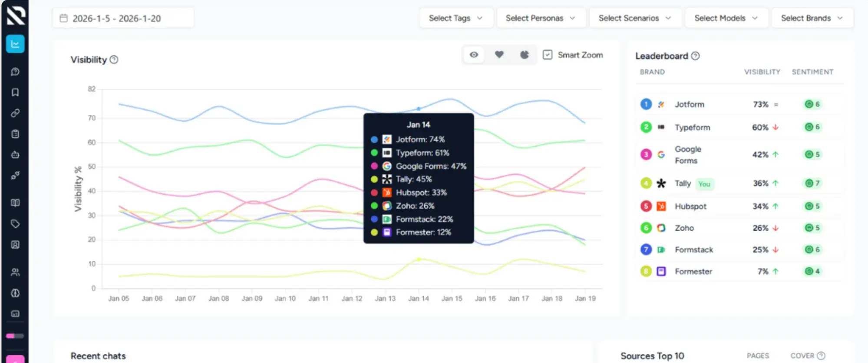Viewport: 868px width, 363px height.
Task: Switch chart to pie share view
Action: tap(525, 55)
